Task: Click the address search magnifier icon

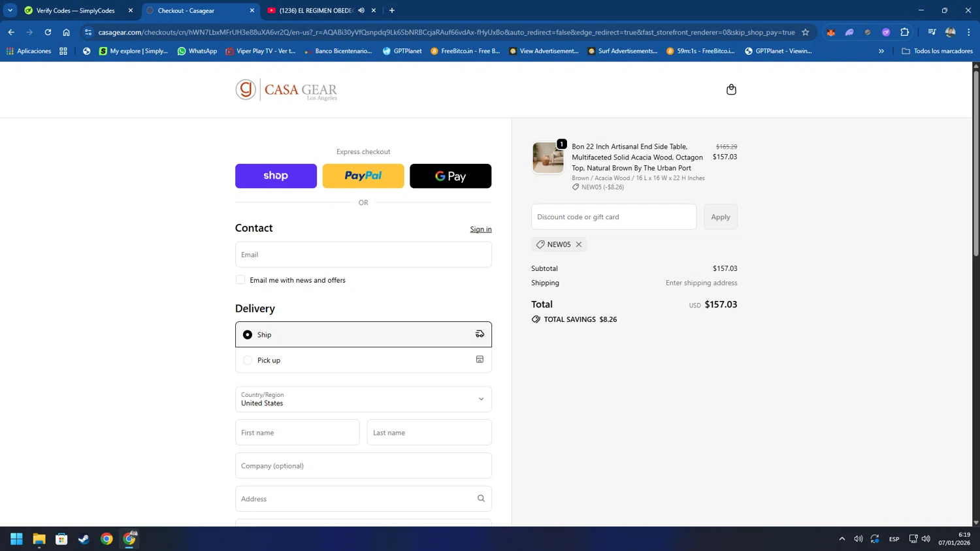Action: click(x=481, y=499)
